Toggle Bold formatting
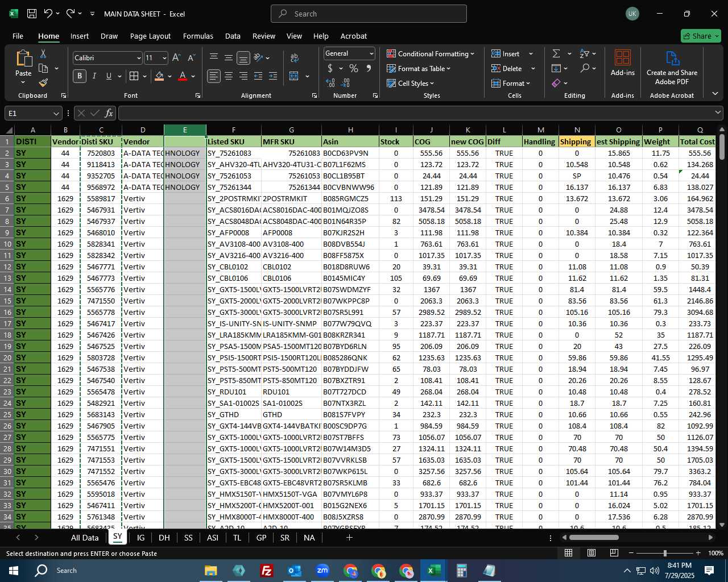The width and height of the screenshot is (728, 582). coord(80,76)
